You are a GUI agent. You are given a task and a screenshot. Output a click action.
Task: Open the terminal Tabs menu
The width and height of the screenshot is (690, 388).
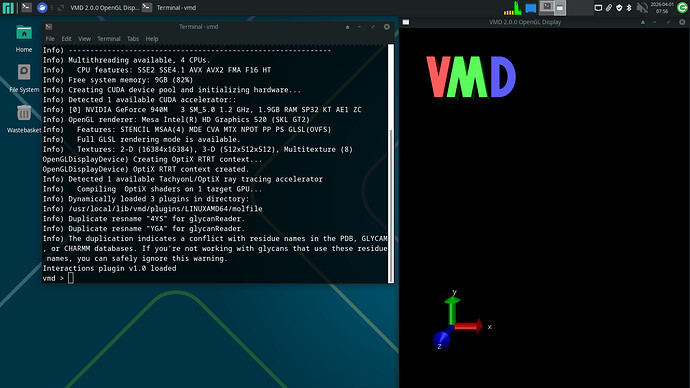133,39
